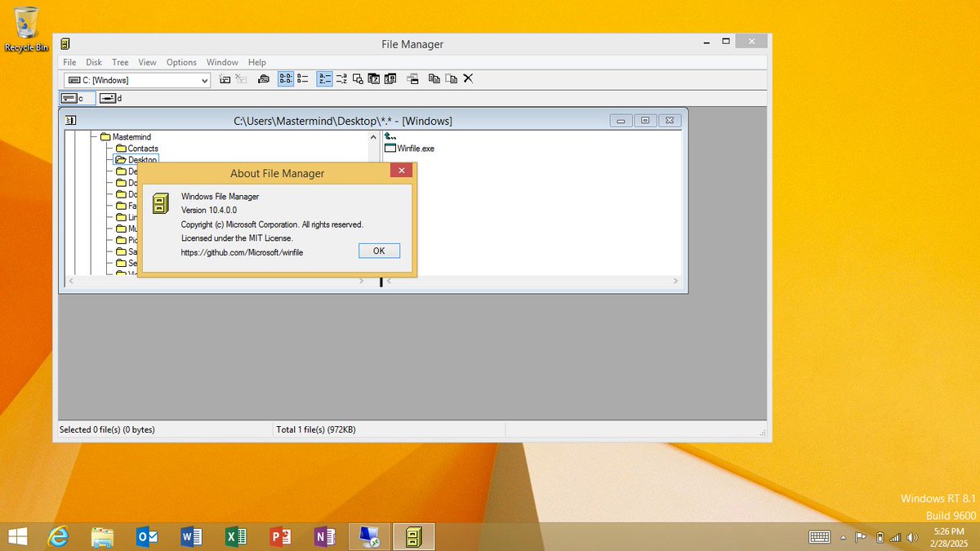Click file pane right scroll arrow
Viewport: 980px width, 551px height.
(675, 281)
